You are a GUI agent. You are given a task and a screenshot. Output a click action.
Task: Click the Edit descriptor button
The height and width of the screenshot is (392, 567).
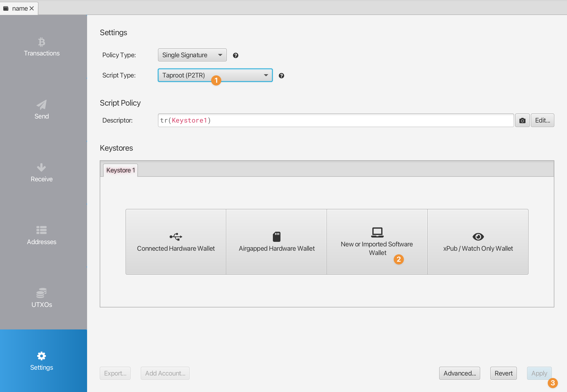pyautogui.click(x=542, y=121)
